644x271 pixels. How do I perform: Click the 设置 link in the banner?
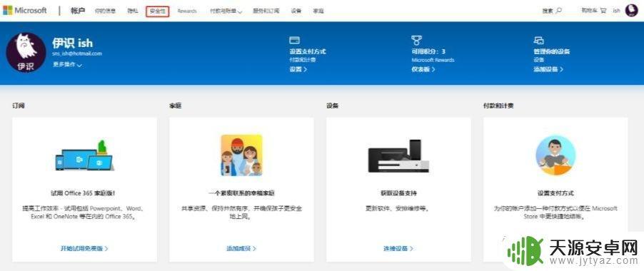point(298,69)
